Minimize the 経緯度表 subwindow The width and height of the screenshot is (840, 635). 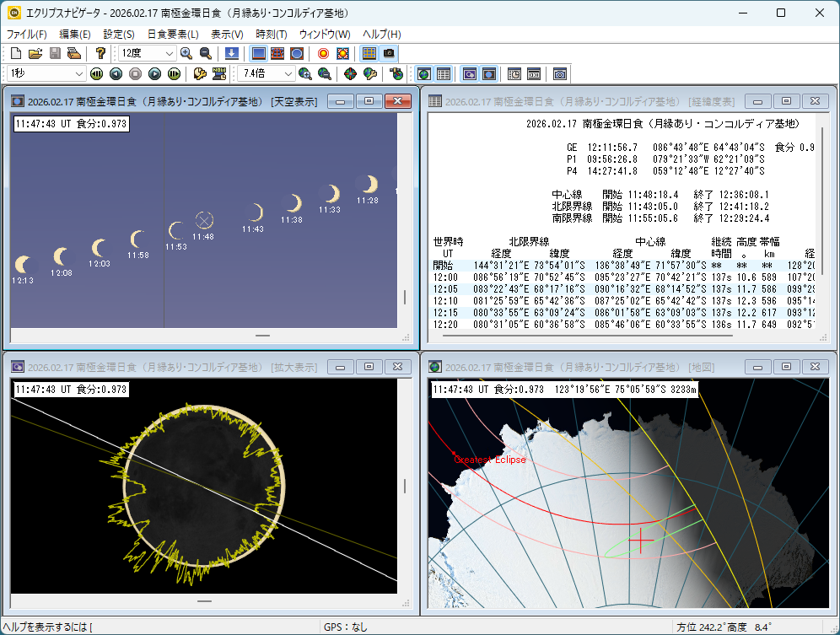[x=758, y=101]
